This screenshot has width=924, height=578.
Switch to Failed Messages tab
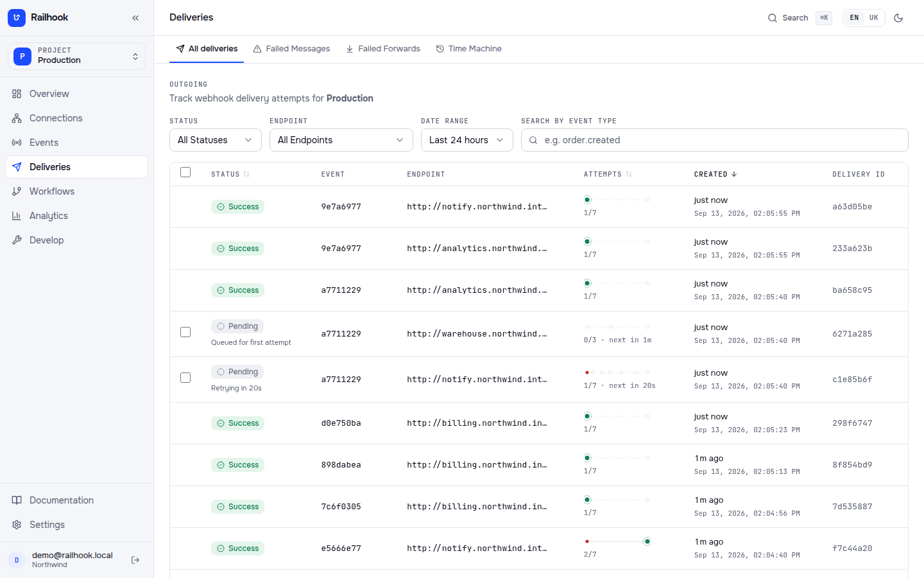tap(291, 49)
